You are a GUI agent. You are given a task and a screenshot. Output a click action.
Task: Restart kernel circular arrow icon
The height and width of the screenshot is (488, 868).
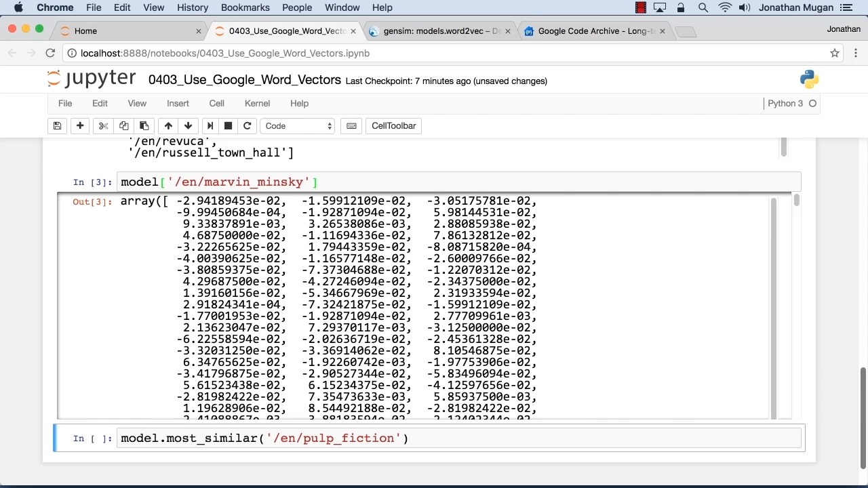click(x=248, y=125)
